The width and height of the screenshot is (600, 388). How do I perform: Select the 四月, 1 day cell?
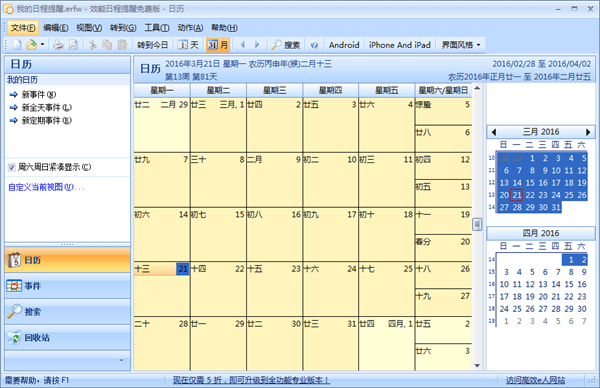pos(386,343)
